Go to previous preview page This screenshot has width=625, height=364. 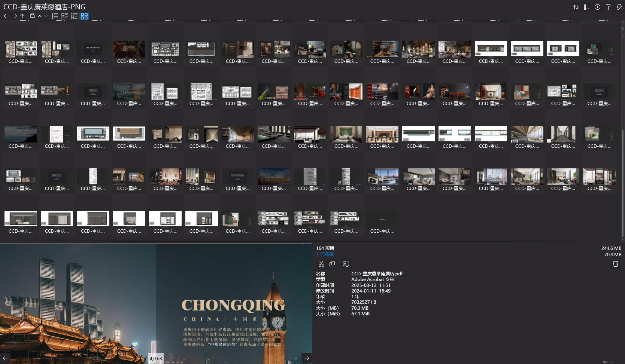coord(5,358)
